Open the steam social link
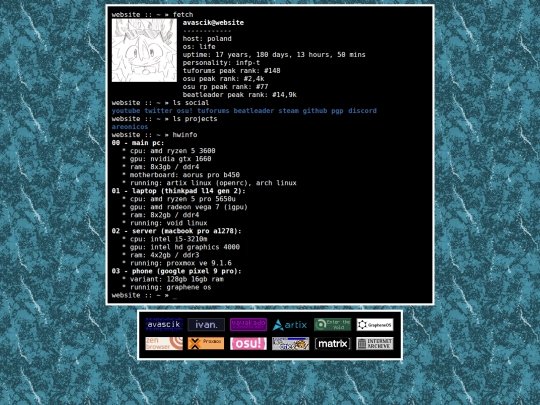 click(288, 111)
